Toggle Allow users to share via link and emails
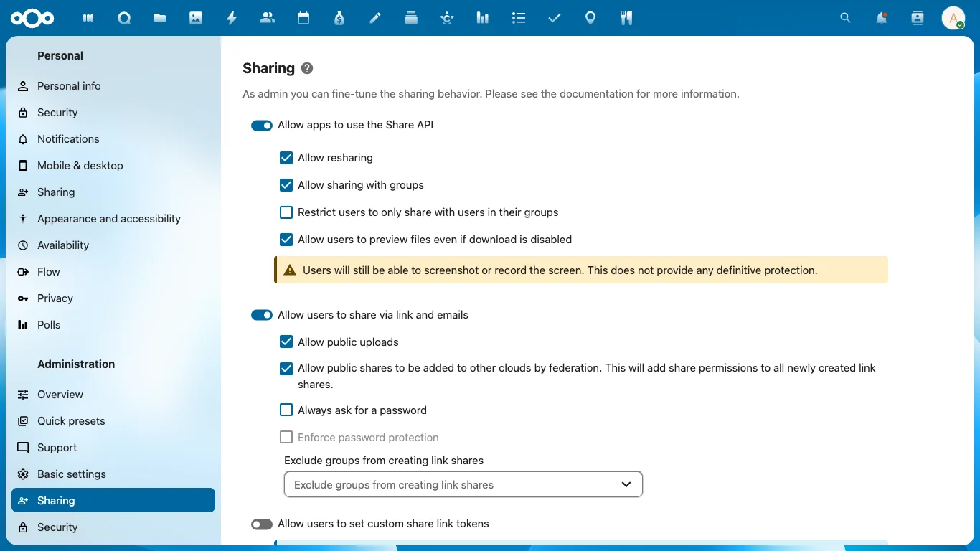 [262, 315]
